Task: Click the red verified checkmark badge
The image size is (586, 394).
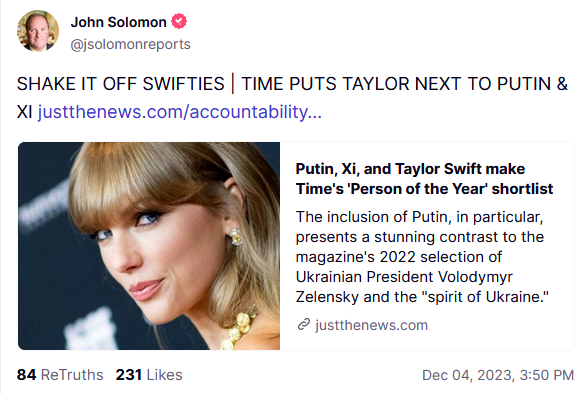Action: (179, 21)
